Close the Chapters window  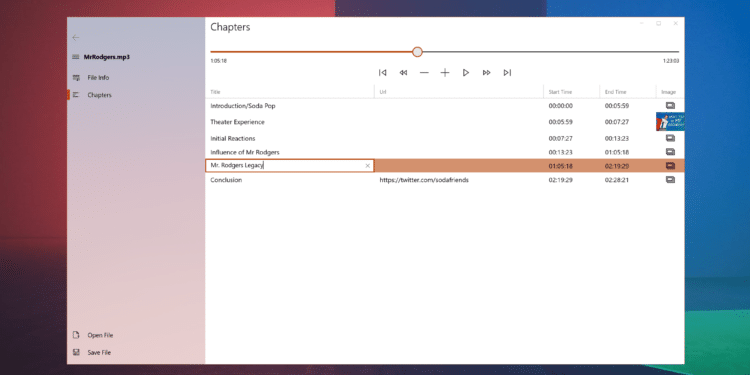(676, 23)
